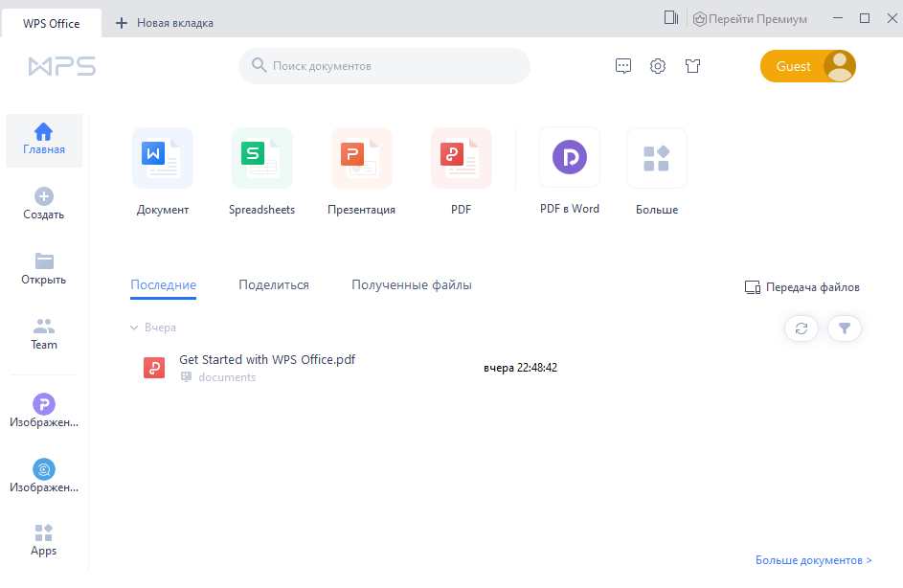The height and width of the screenshot is (588, 903).
Task: Open Больше документов link
Action: click(x=814, y=560)
